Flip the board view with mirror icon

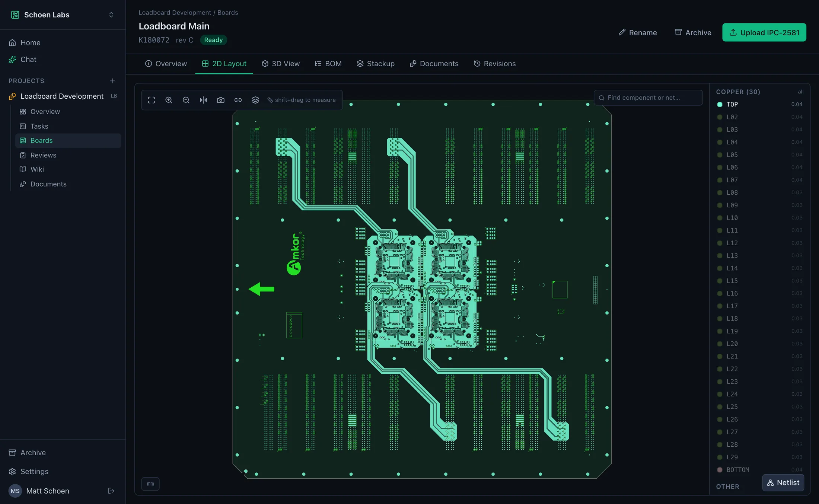coord(203,100)
